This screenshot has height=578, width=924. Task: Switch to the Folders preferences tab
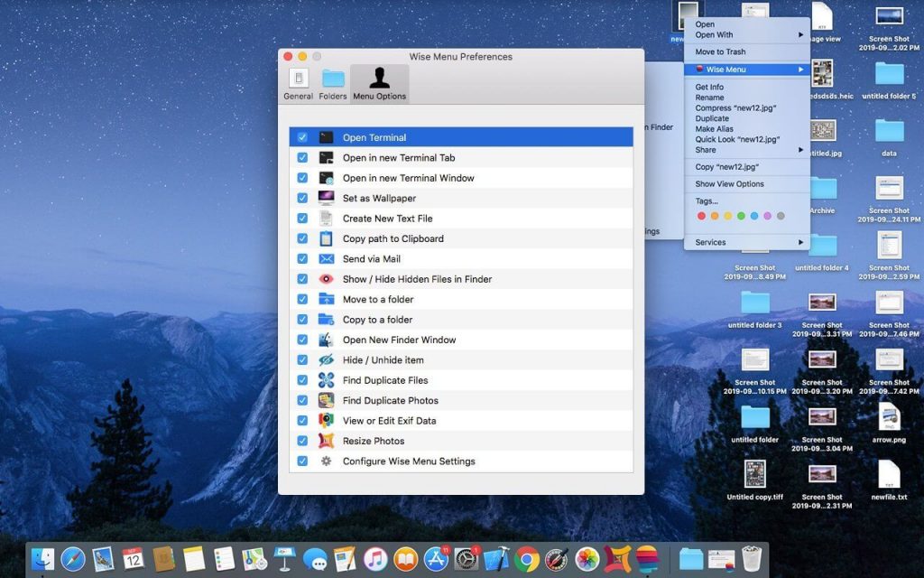pyautogui.click(x=333, y=83)
